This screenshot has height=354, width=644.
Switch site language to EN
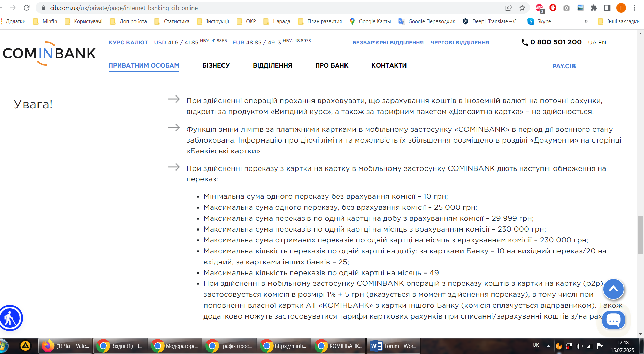click(x=602, y=43)
